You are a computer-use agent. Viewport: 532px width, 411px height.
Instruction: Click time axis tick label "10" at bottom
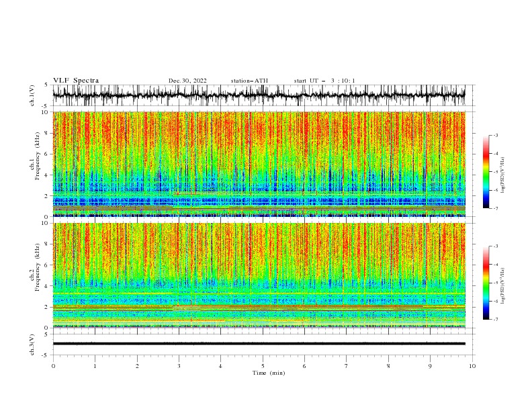click(x=472, y=366)
